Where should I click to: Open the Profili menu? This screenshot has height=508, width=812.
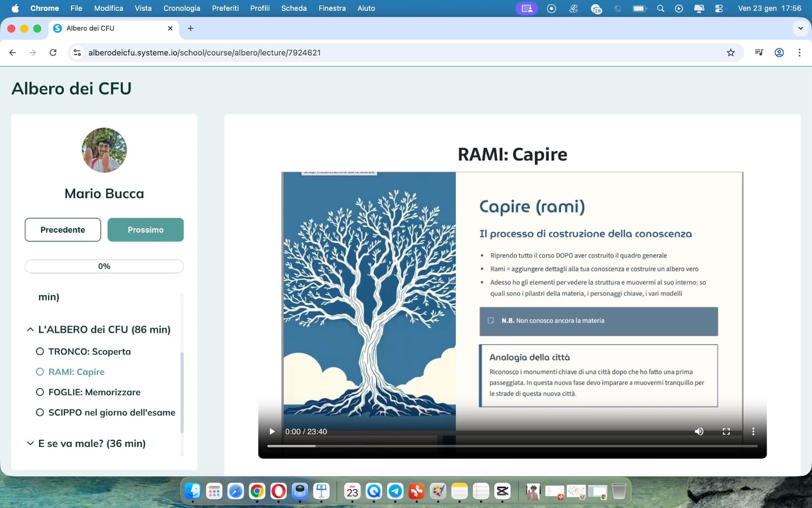pyautogui.click(x=260, y=8)
